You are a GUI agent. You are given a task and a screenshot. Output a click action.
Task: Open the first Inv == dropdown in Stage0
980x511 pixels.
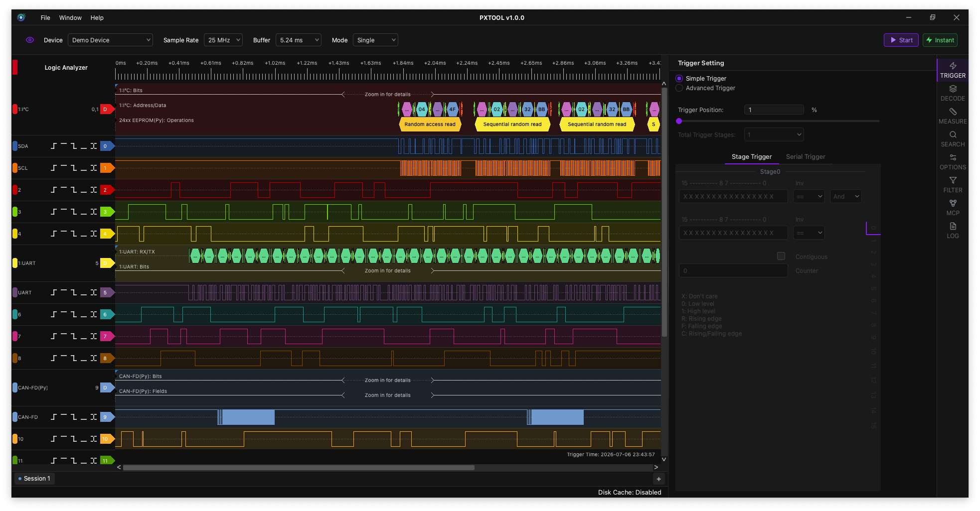coord(809,196)
